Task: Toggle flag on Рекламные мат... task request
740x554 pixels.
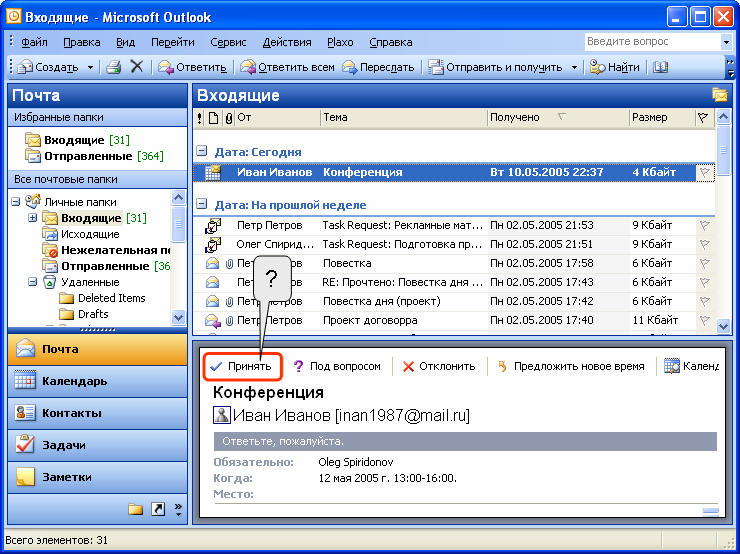Action: (x=705, y=226)
